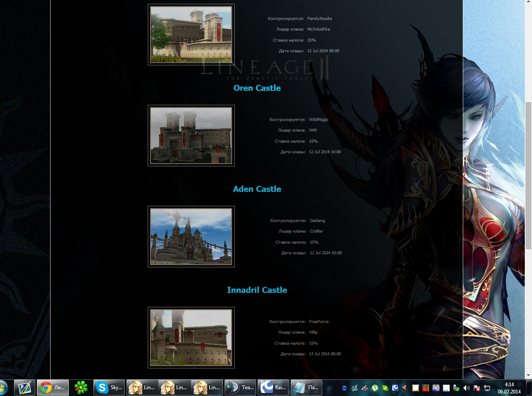Click the Oren Castle heading
The width and height of the screenshot is (532, 396).
click(x=257, y=88)
